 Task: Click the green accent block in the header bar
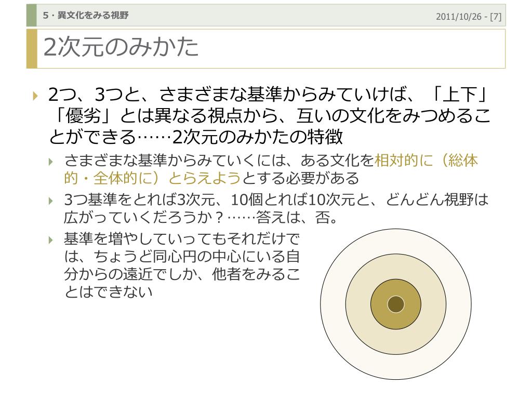coord(32,15)
